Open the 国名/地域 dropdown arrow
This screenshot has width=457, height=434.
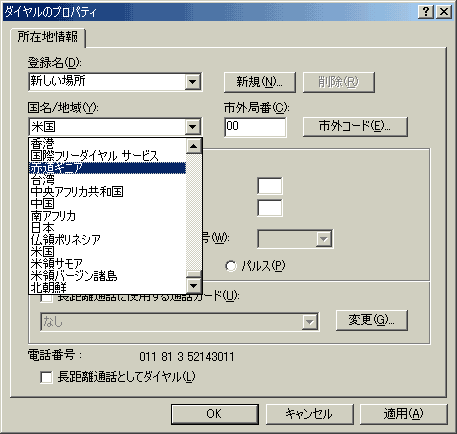[x=193, y=127]
